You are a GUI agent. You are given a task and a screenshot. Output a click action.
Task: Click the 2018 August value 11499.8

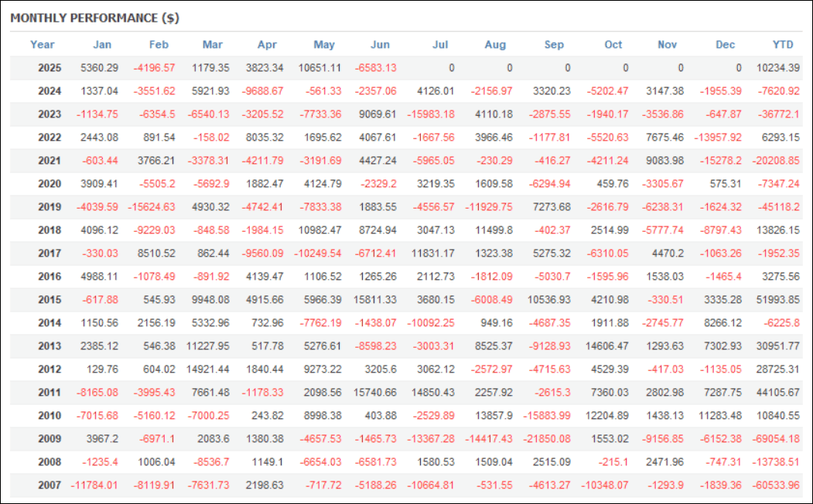click(x=494, y=230)
